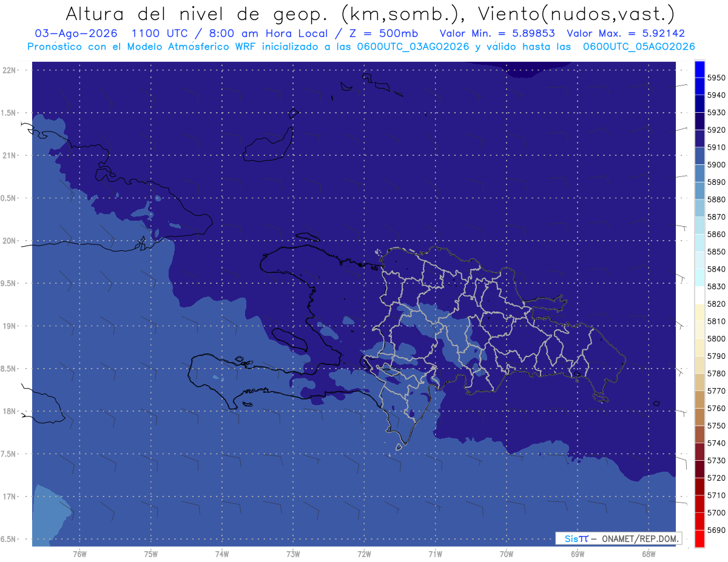Click the '5860' legend value

tap(716, 234)
